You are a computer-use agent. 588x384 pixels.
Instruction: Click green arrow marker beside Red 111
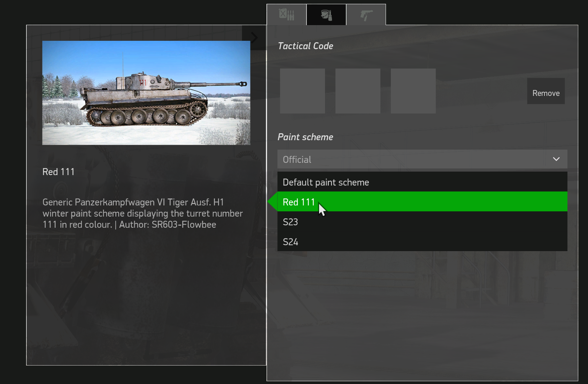[x=272, y=201]
